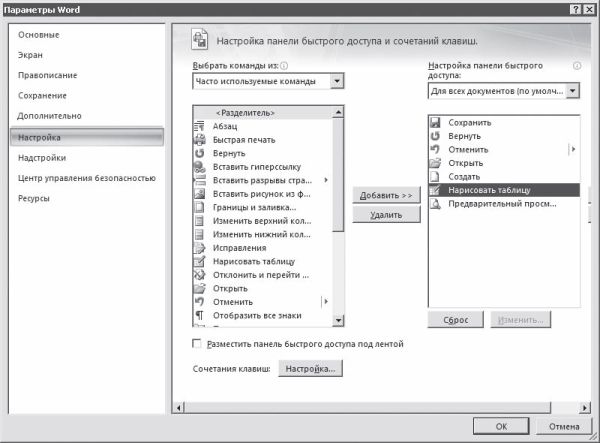Click command list scroll down arrow
Viewport: 600px width, 443px height.
pos(338,320)
